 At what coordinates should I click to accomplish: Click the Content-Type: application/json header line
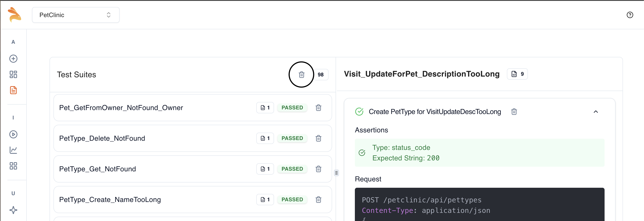point(426,210)
